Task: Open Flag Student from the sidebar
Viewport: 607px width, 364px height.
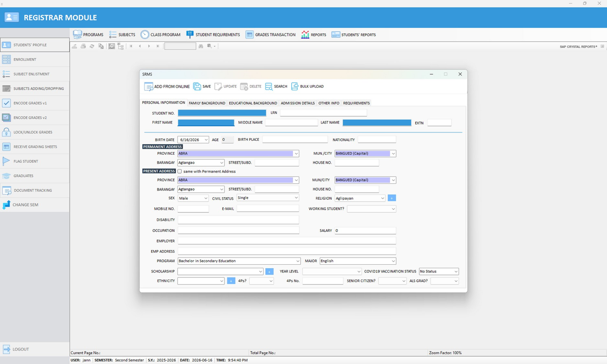Action: [x=35, y=161]
